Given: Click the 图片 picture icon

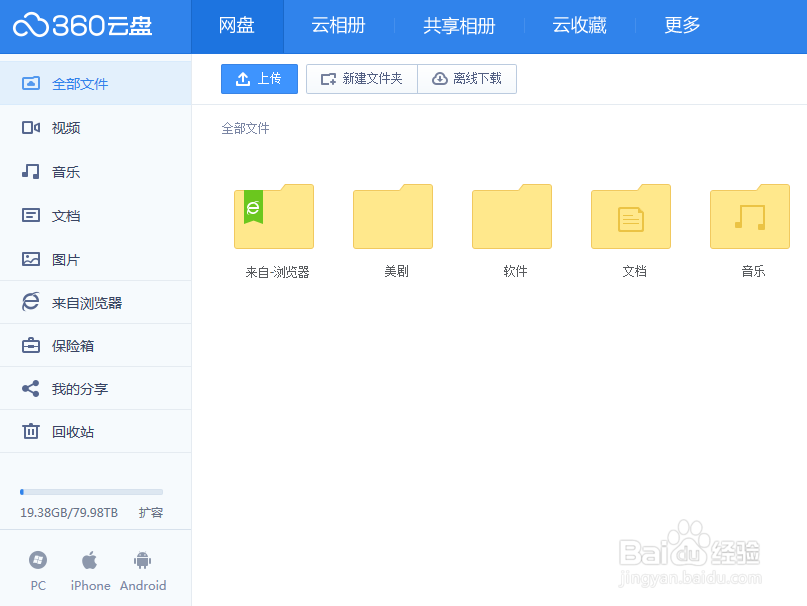Looking at the screenshot, I should coord(31,259).
